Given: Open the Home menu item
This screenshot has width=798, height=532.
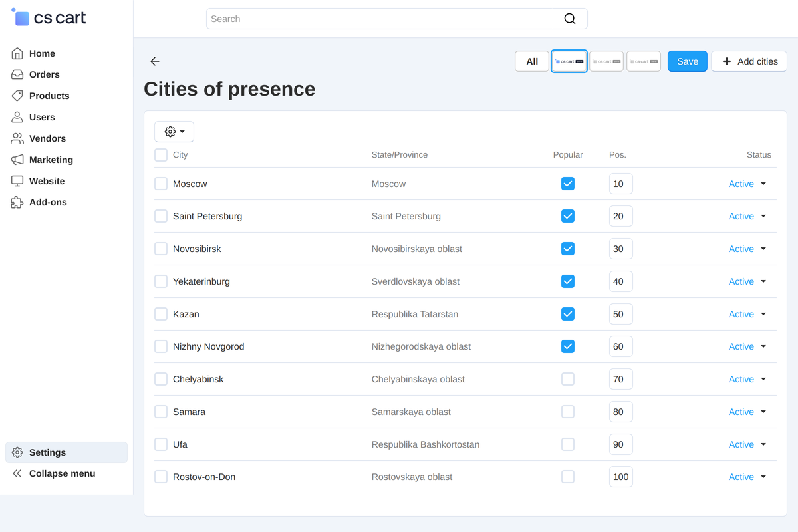Looking at the screenshot, I should click(66, 53).
